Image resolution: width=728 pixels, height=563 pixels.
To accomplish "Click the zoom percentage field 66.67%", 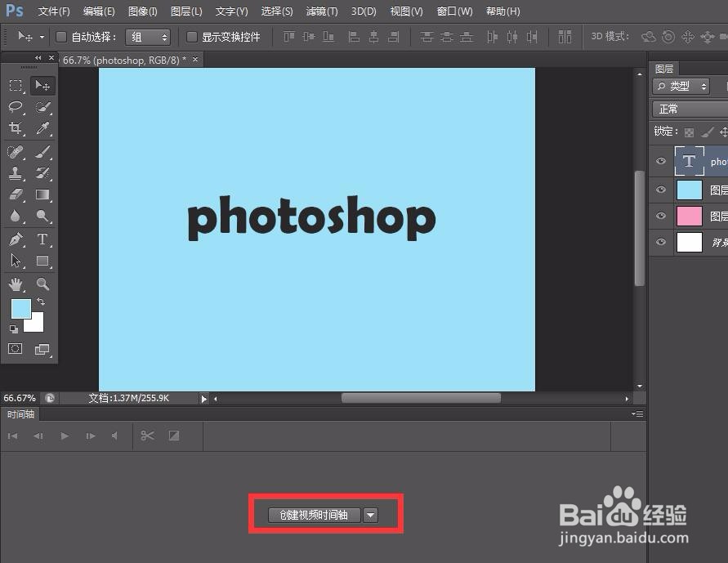I will point(20,398).
